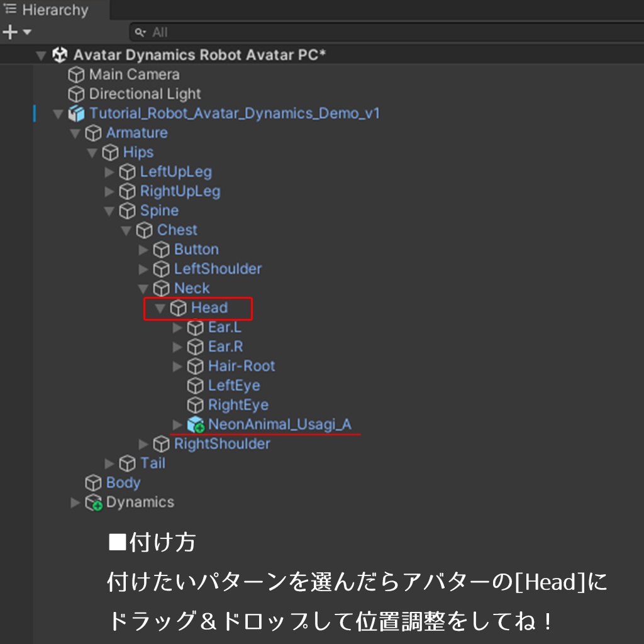
Task: Expand the LeftShoulder node
Action: point(143,269)
